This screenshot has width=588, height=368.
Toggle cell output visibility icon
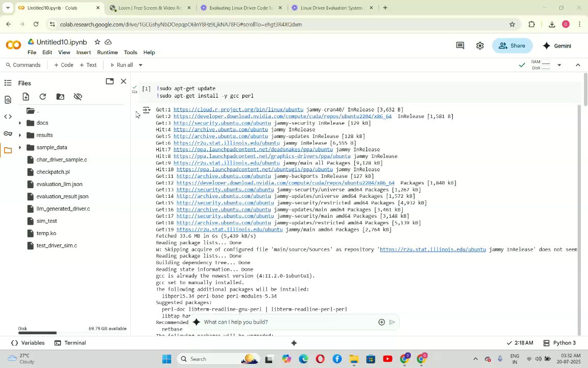click(x=146, y=110)
